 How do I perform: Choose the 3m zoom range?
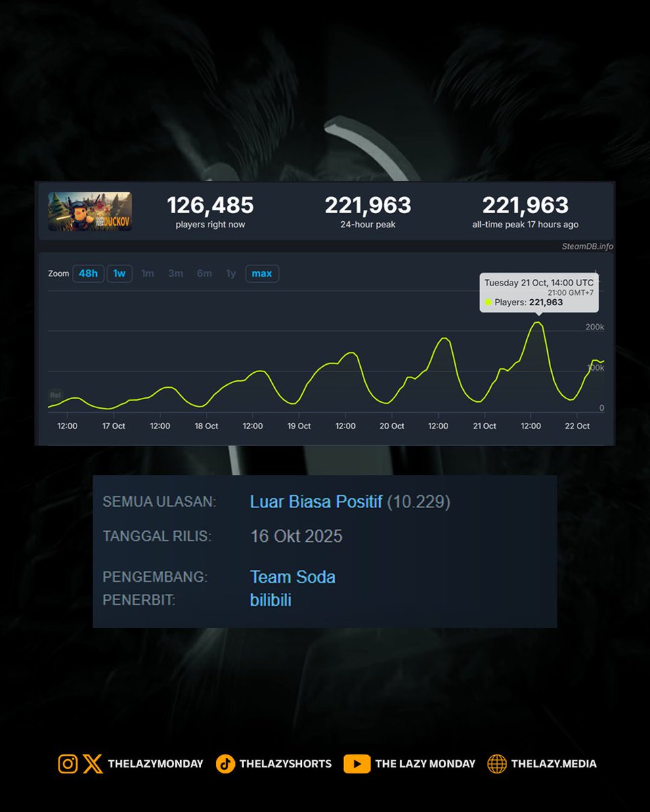175,273
